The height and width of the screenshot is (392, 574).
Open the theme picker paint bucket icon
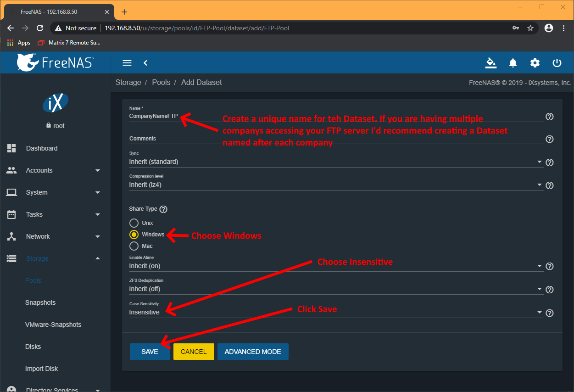(x=491, y=63)
